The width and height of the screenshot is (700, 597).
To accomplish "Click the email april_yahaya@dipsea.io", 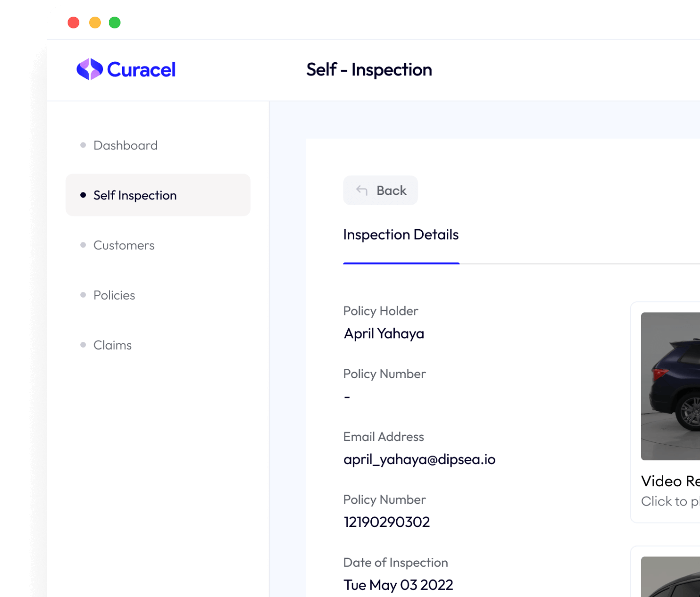I will [419, 459].
